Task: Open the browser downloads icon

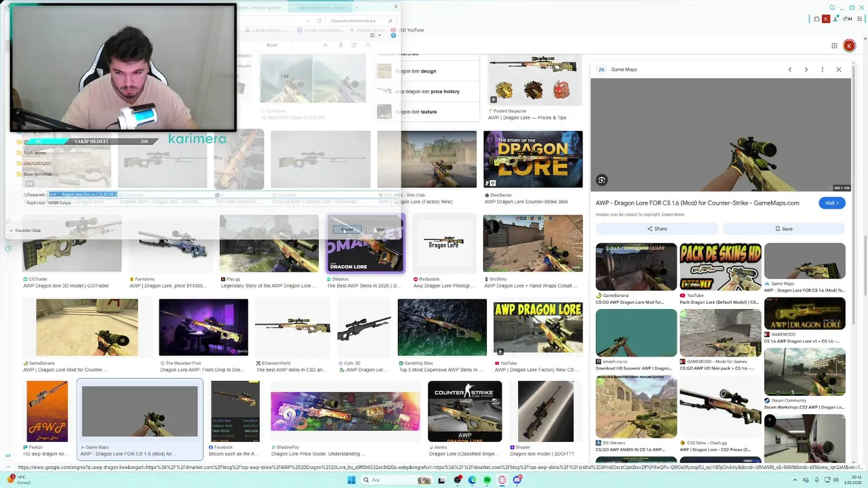Action: pos(835,19)
